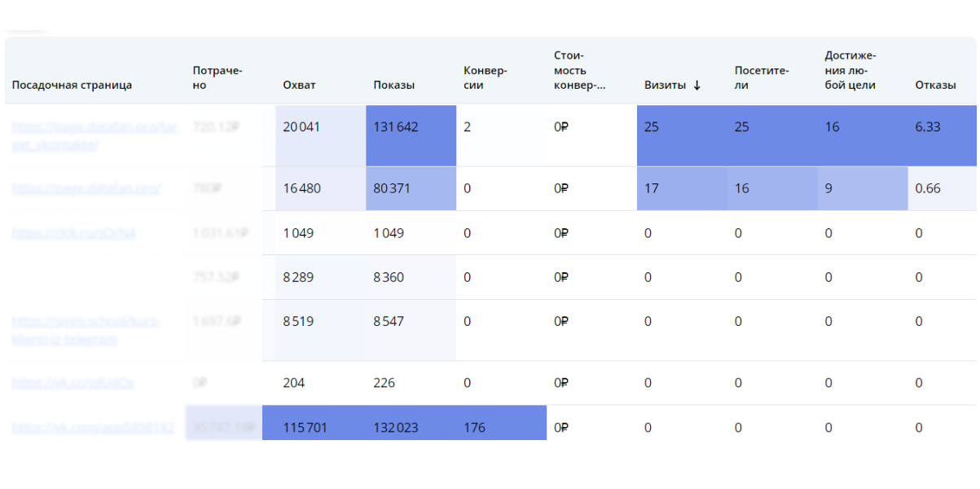Expand the truncated Стоимость конвер-... header
Image resolution: width=980 pixels, height=489 pixels.
point(579,70)
